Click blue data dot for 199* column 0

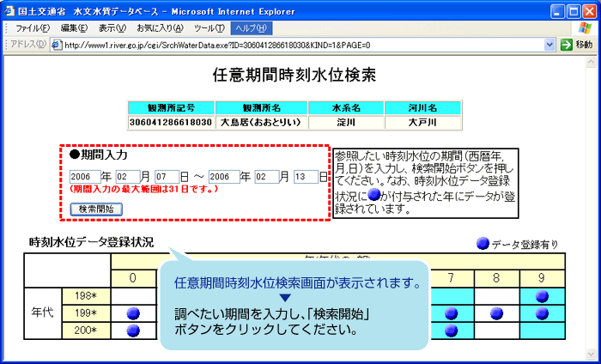tap(132, 313)
